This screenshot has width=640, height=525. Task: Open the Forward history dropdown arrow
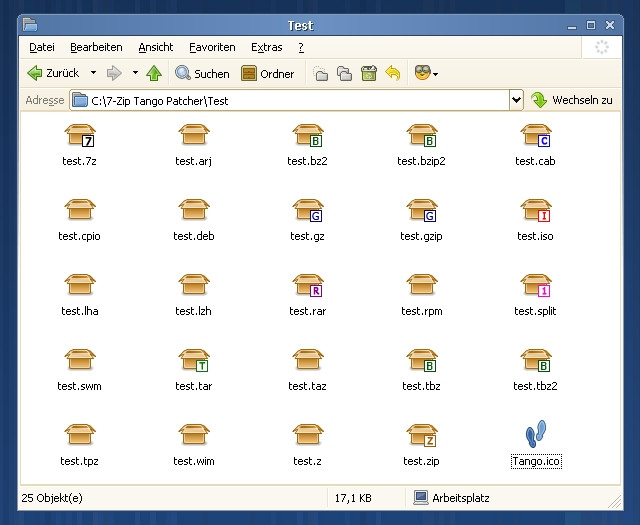tap(135, 73)
